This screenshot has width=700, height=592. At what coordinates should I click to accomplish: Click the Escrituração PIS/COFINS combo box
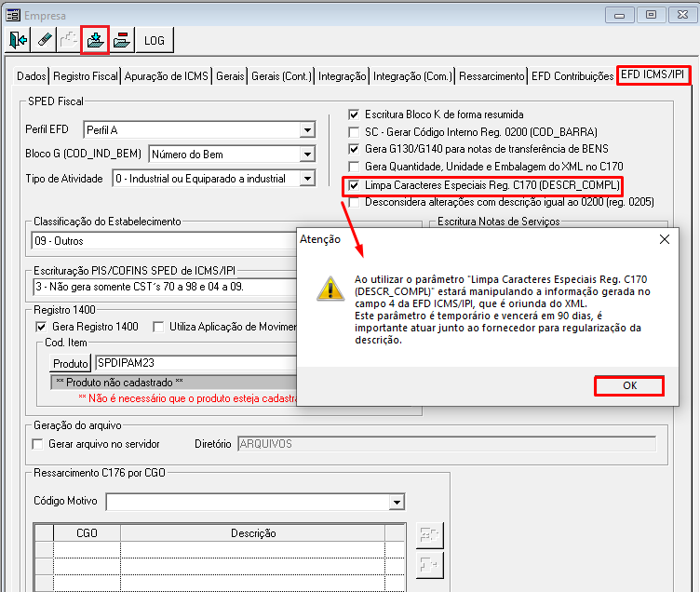[164, 287]
